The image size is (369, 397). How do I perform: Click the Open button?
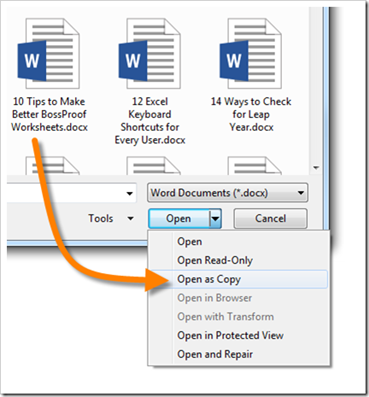pos(179,219)
